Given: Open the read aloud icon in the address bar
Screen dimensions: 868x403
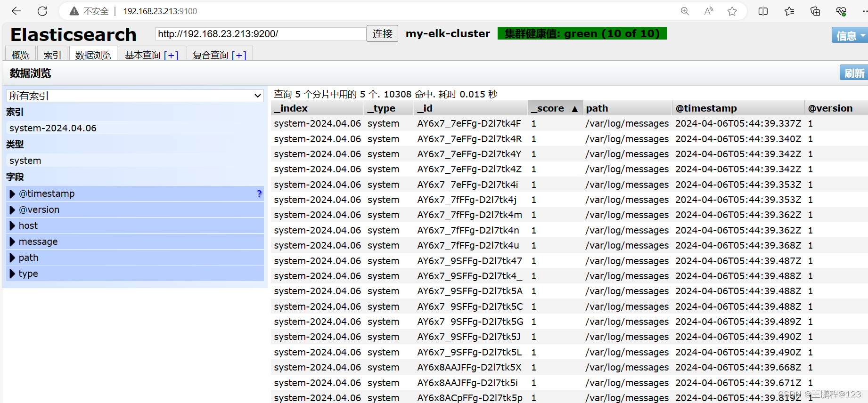Looking at the screenshot, I should (x=709, y=11).
